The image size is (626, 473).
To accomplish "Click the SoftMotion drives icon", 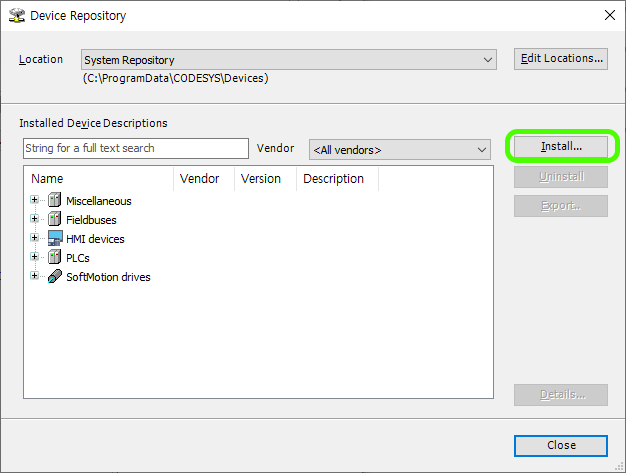I will (x=54, y=277).
